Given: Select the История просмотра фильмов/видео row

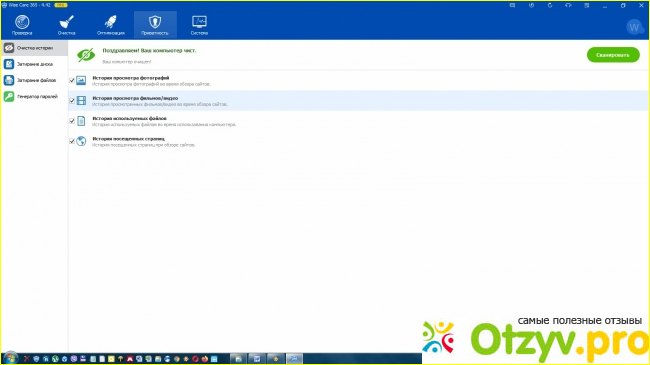Looking at the screenshot, I should pyautogui.click(x=359, y=101).
